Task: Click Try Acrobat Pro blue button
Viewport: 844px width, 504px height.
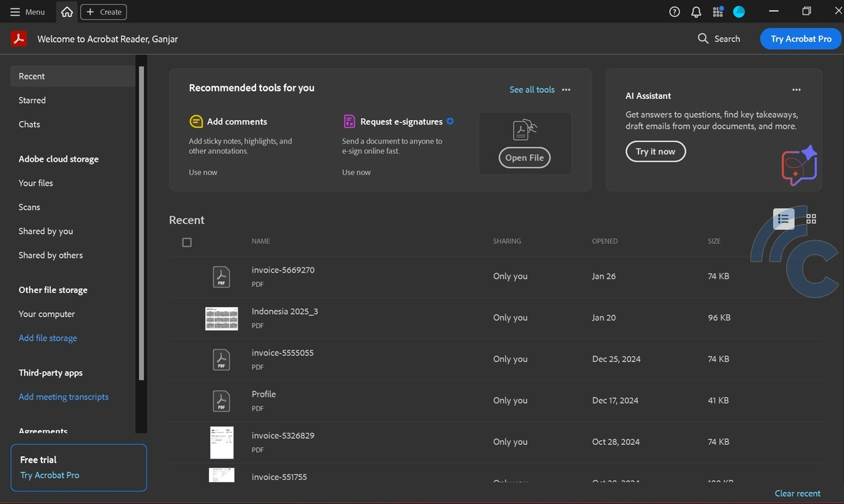Action: click(801, 39)
